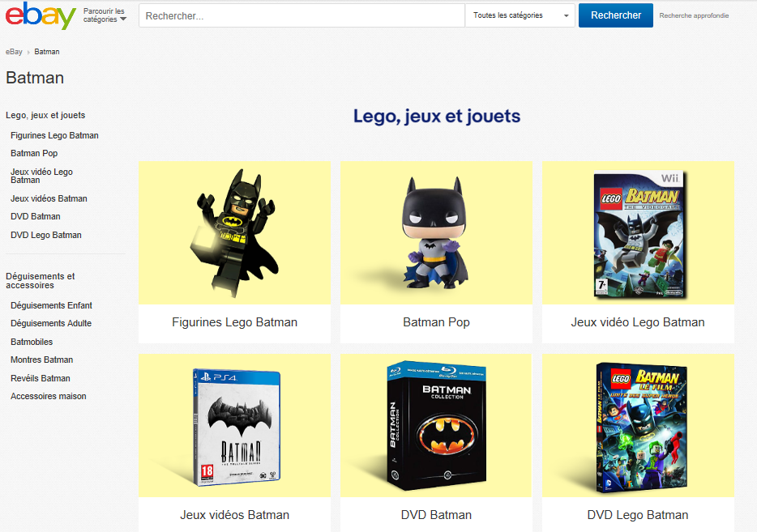Open the Montres Batman link
Image resolution: width=757 pixels, height=532 pixels.
42,360
